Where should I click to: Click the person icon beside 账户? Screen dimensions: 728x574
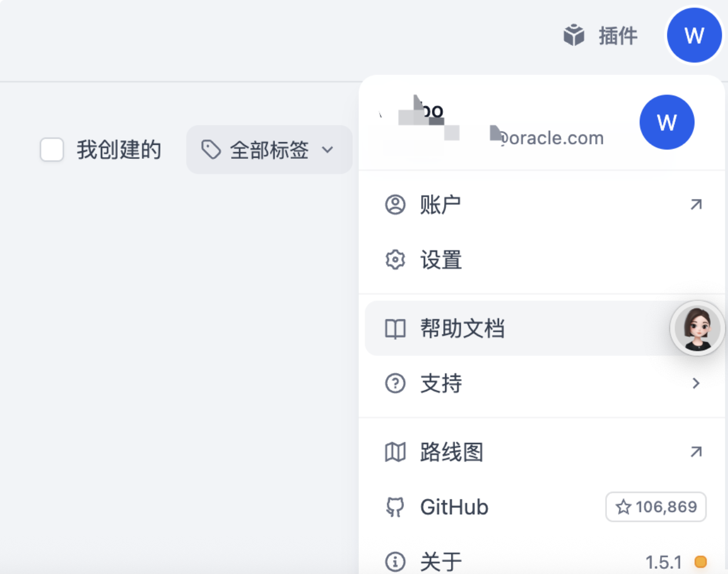point(395,204)
